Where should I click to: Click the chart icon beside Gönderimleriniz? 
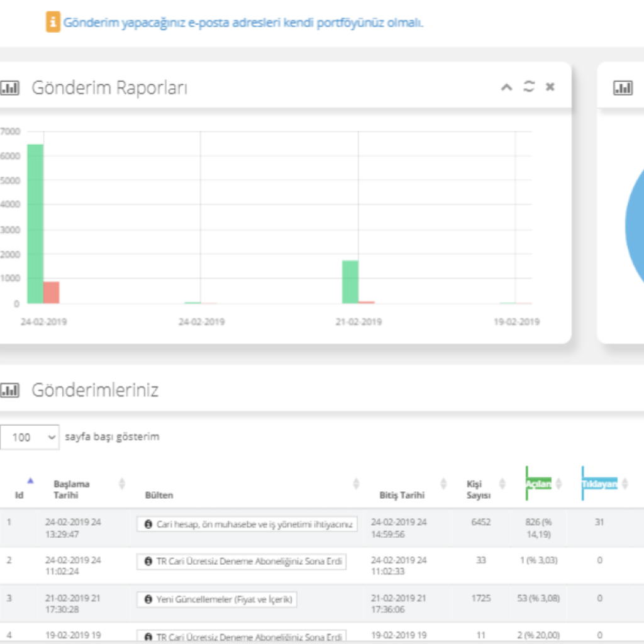(x=9, y=390)
